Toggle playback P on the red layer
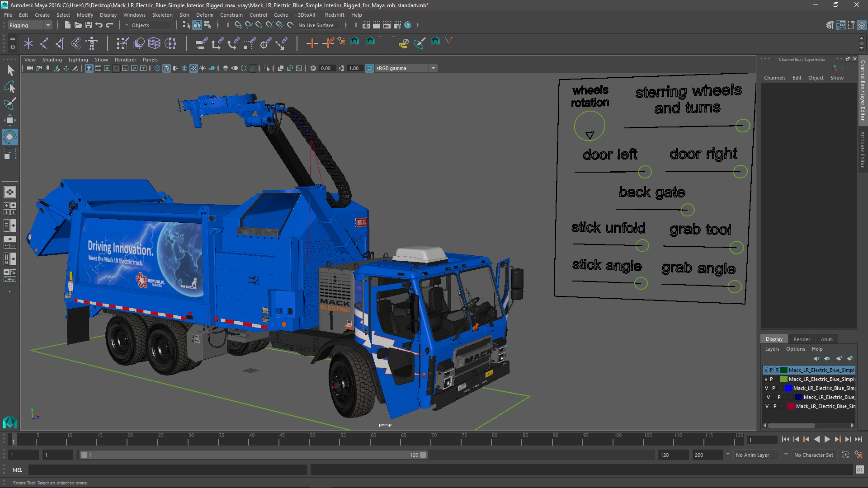Viewport: 868px width, 488px height. tap(775, 406)
